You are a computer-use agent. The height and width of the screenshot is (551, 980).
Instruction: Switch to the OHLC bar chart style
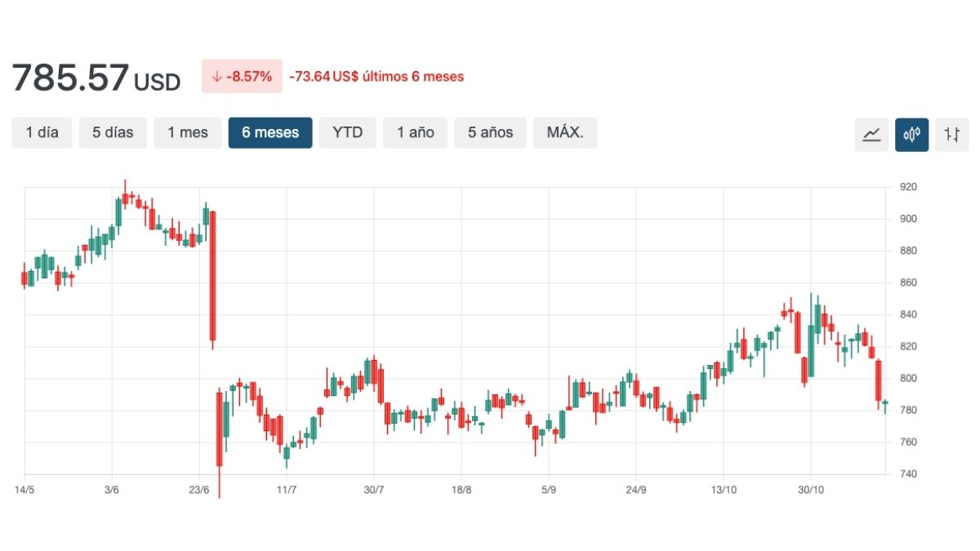952,134
